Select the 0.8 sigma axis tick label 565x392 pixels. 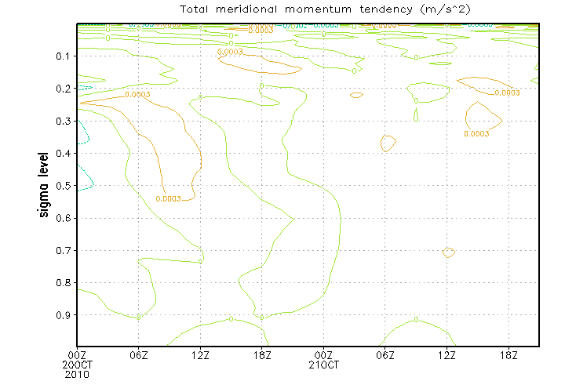(63, 282)
